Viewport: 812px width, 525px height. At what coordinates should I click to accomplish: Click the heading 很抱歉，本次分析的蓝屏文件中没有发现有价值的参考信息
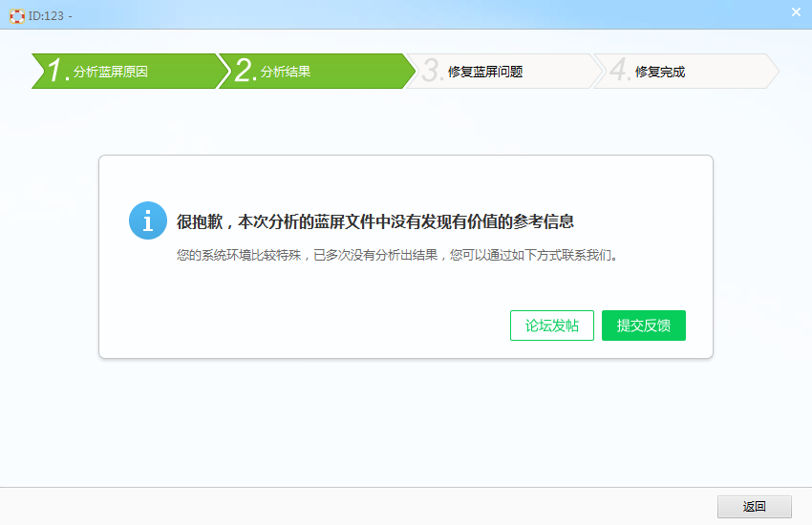pos(374,221)
